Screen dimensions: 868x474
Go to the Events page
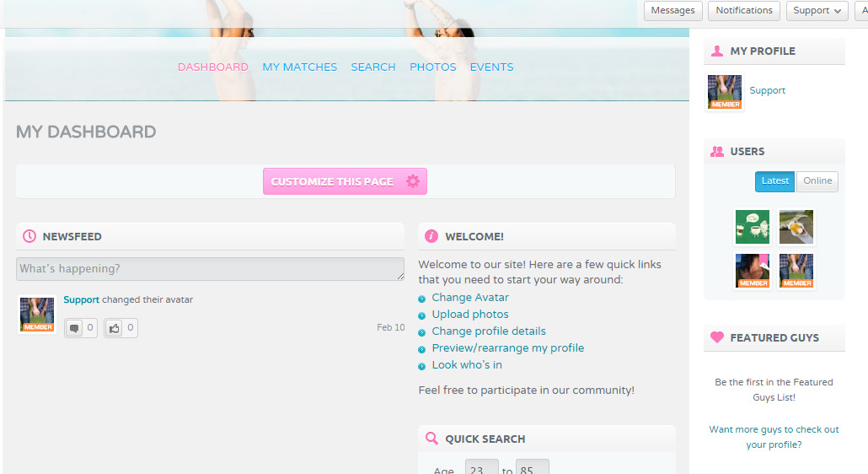(491, 67)
